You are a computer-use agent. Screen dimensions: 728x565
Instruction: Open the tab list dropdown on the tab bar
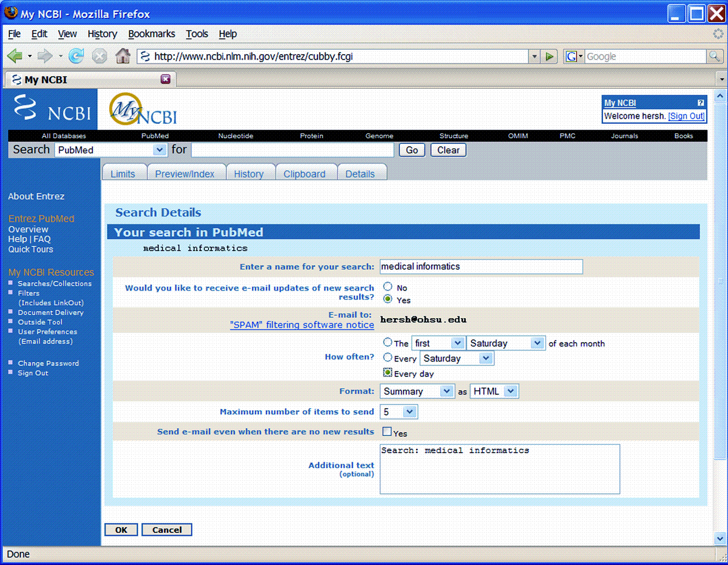point(722,79)
